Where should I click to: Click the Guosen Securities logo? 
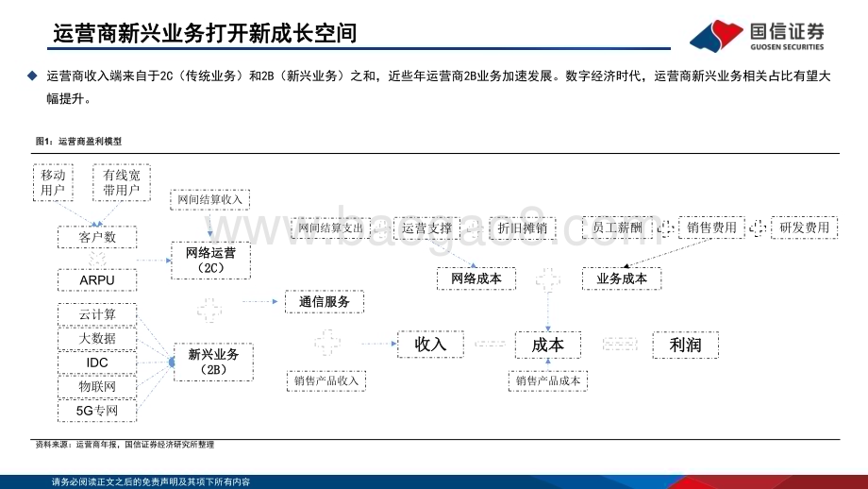coord(757,36)
